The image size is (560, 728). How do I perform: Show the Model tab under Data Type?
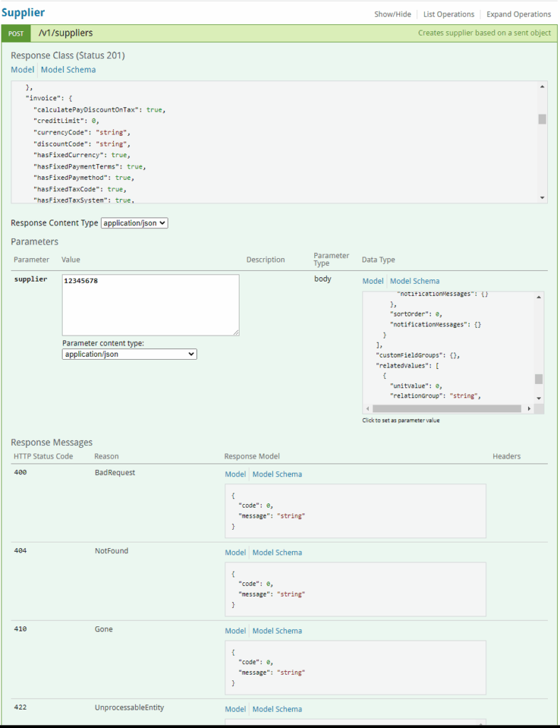(x=373, y=281)
